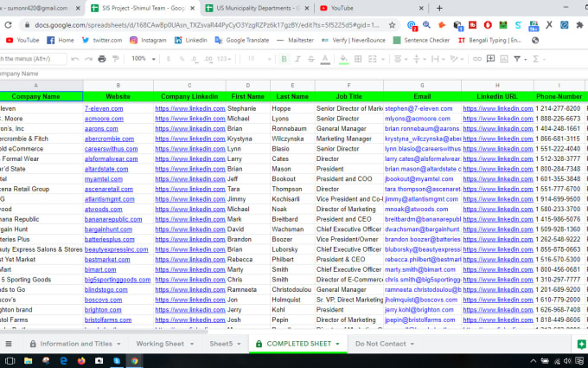Open the horizontal align dropdown
The image size is (588, 368).
click(x=400, y=59)
